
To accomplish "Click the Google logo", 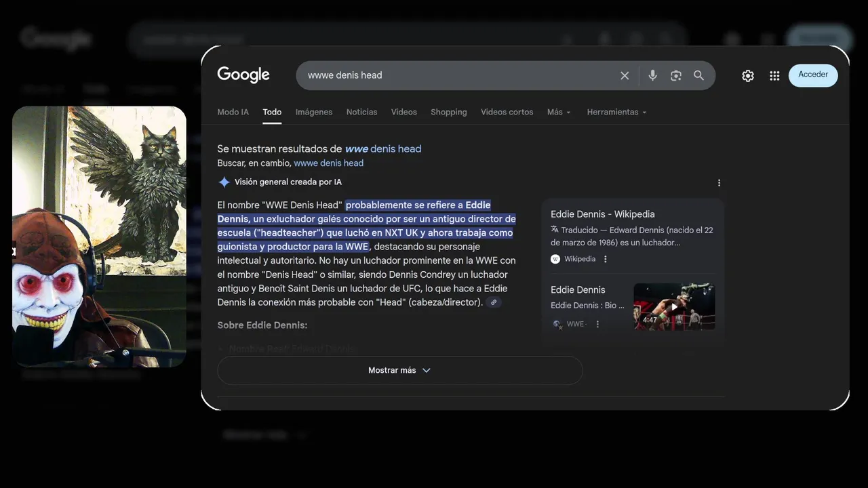I will pyautogui.click(x=243, y=75).
